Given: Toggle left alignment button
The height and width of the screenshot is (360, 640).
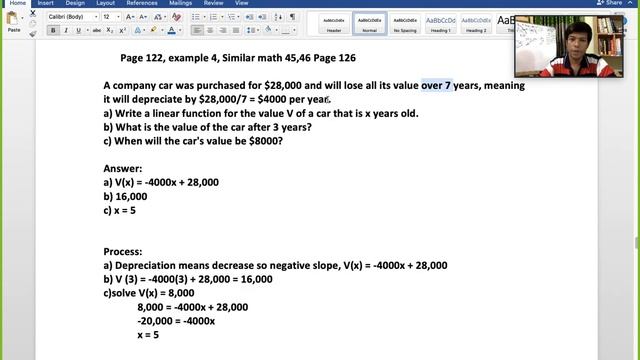Looking at the screenshot, I should [197, 30].
